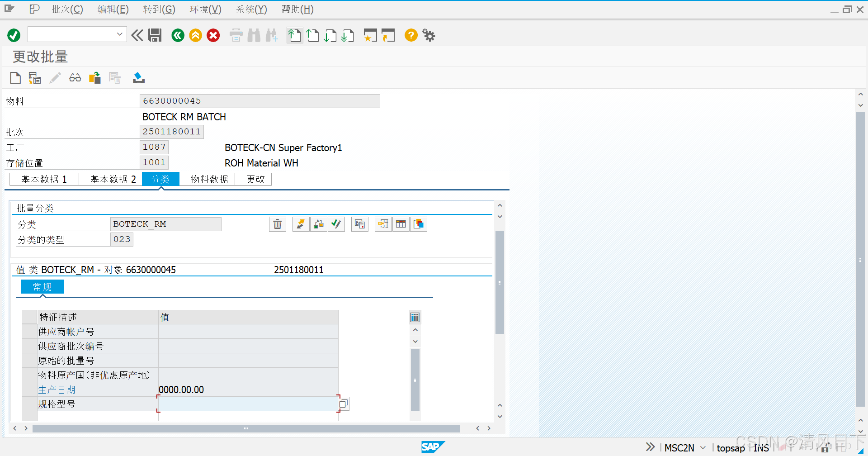Click the 物料 field 6630000045
Image resolution: width=868 pixels, height=456 pixels.
point(260,101)
